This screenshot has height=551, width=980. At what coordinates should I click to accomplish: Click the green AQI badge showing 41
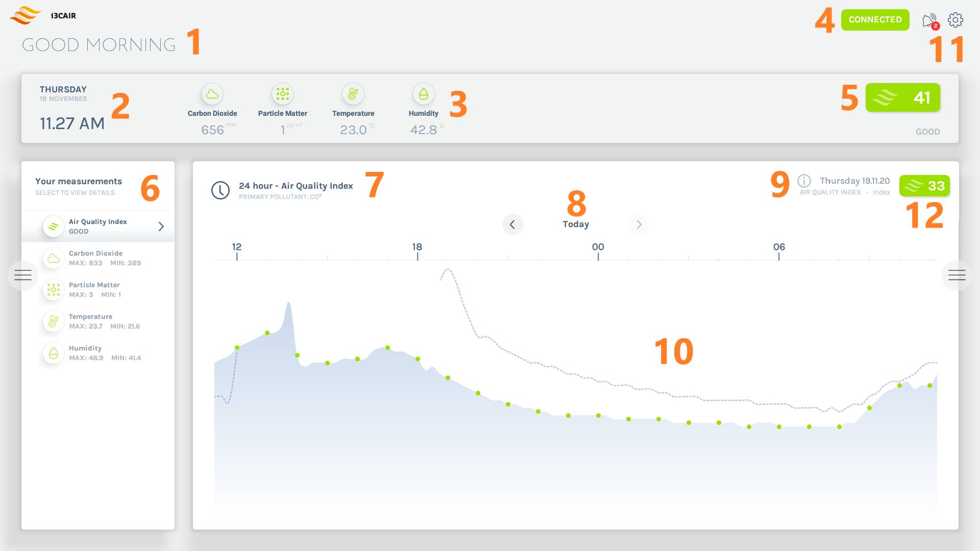pos(902,97)
